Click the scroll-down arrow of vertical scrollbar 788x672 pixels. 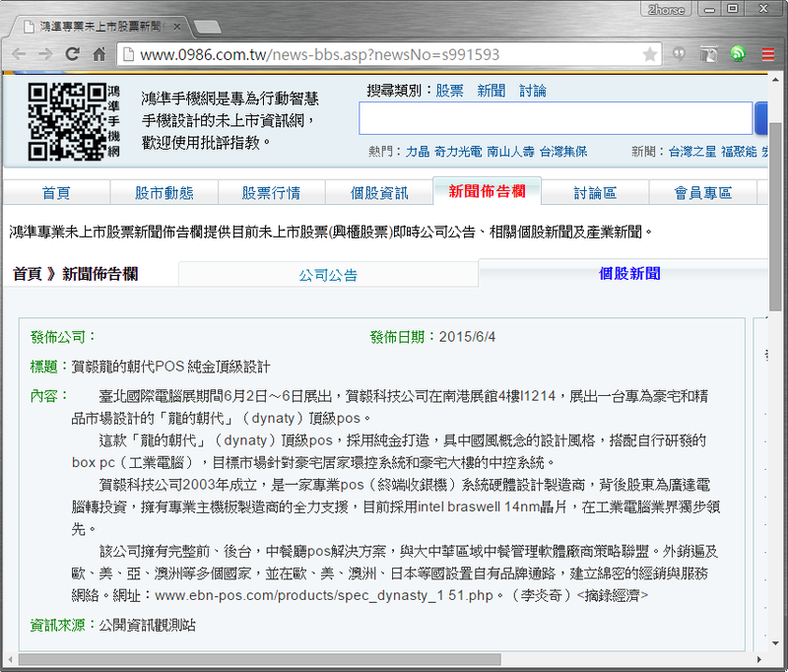(x=775, y=643)
